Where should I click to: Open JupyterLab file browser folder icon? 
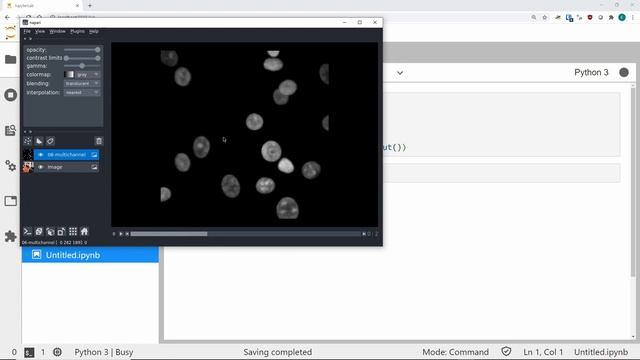pyautogui.click(x=11, y=59)
